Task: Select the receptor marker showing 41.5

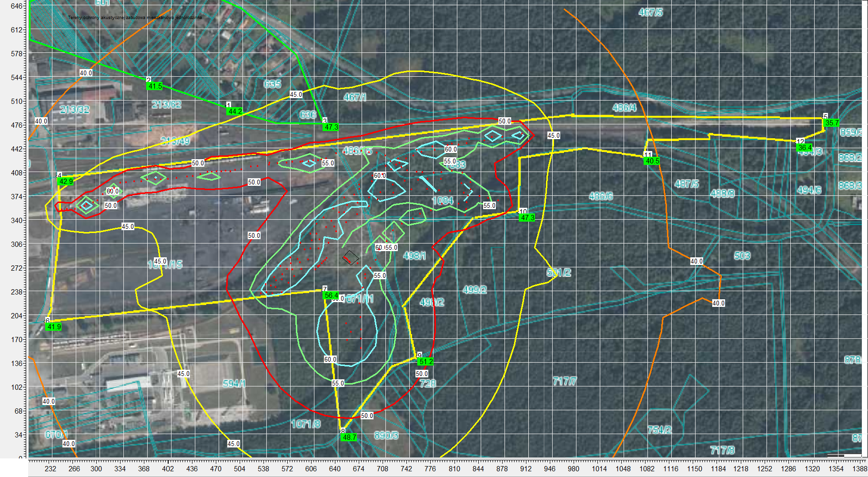Action: click(x=155, y=86)
